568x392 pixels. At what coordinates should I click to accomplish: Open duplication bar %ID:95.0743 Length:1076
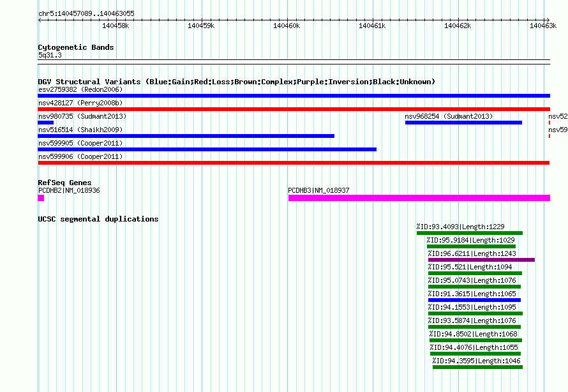point(474,287)
